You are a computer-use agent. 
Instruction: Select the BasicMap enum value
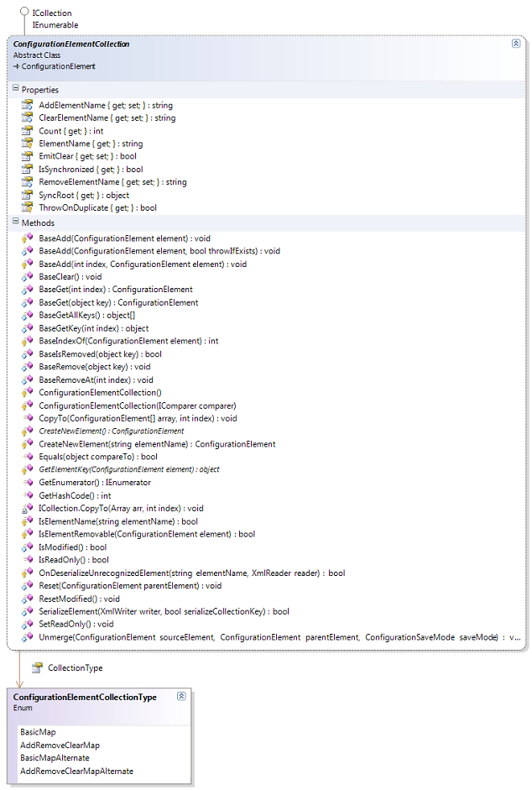tap(38, 731)
